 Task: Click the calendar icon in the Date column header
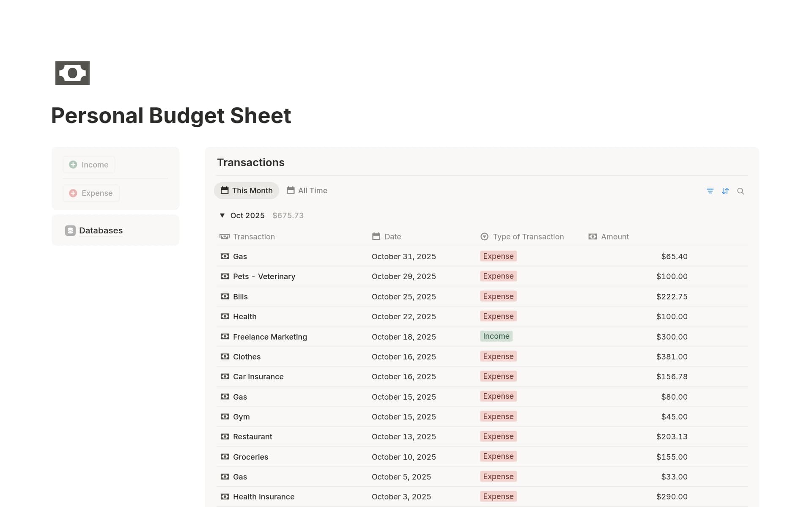tap(376, 236)
